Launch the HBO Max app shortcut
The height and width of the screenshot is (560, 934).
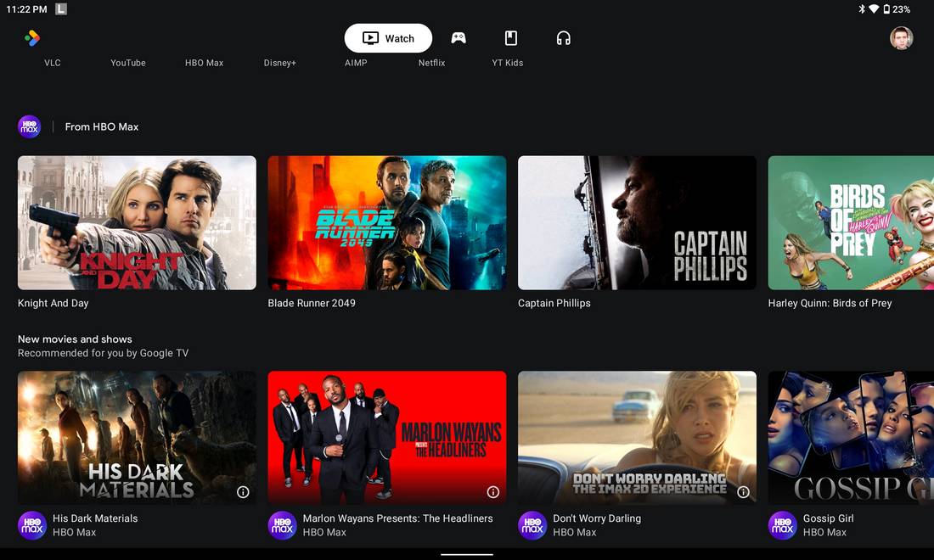(205, 63)
